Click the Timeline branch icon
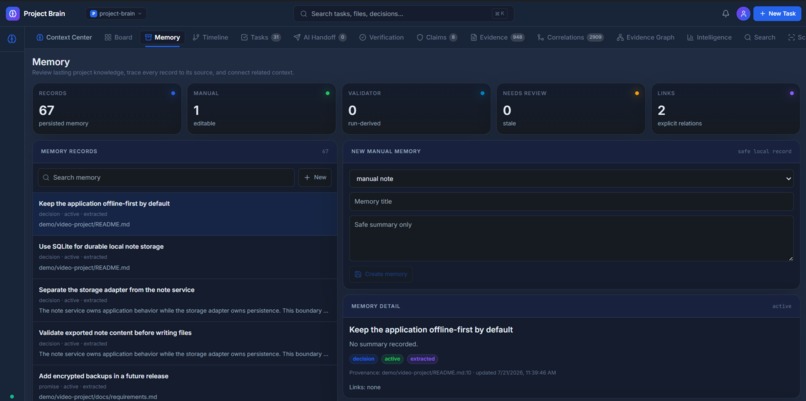The image size is (806, 401). [x=196, y=38]
